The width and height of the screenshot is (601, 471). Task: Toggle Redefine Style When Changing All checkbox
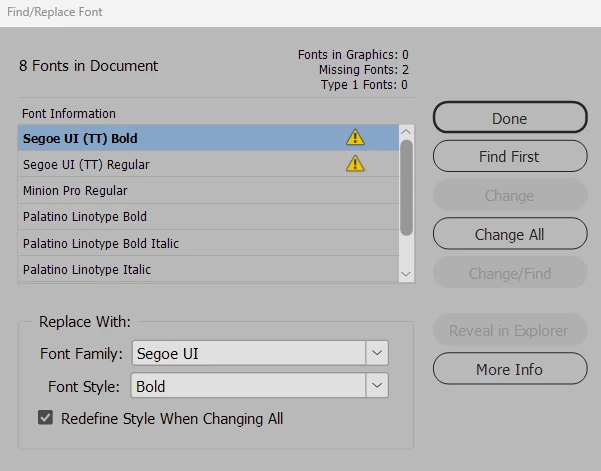click(45, 417)
